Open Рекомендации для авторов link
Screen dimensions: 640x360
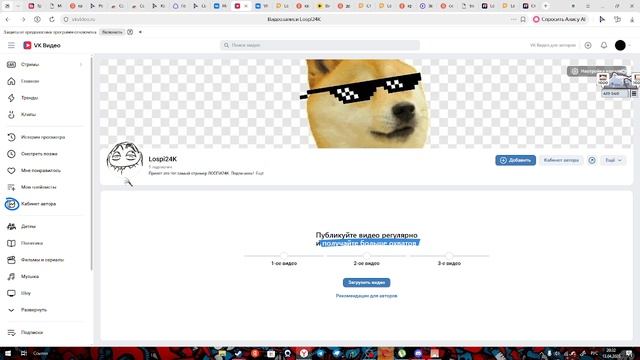point(367,296)
